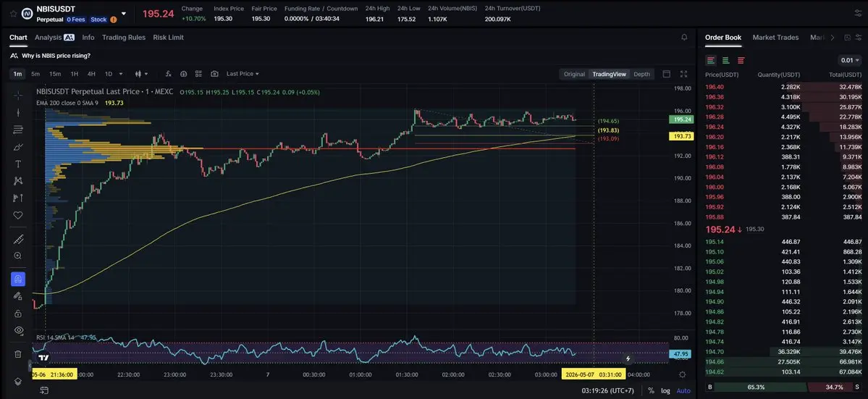The width and height of the screenshot is (868, 399).
Task: Take a chart snapshot with camera icon
Action: click(214, 74)
